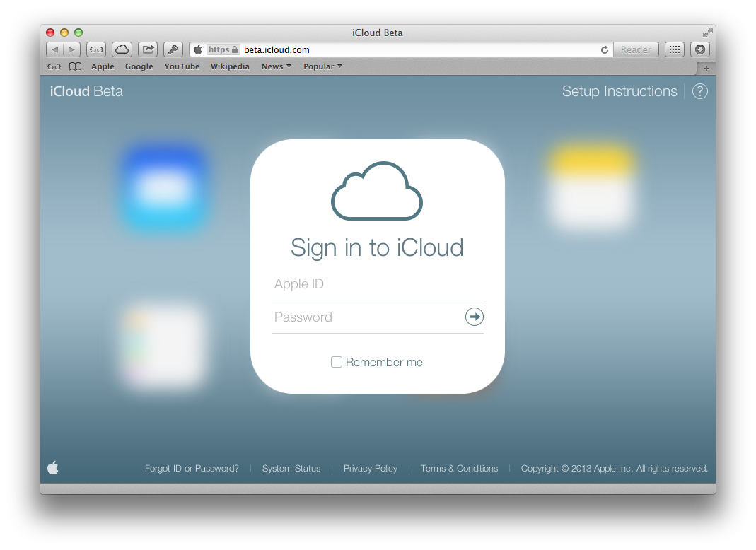This screenshot has height=550, width=756.
Task: Click the iCloud Tabs cloud toolbar icon
Action: (x=122, y=49)
